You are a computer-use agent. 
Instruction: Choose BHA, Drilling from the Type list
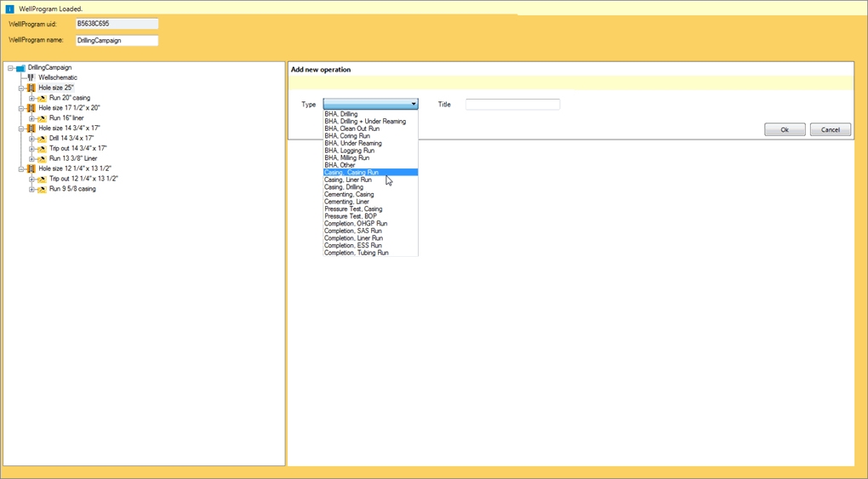coord(370,114)
